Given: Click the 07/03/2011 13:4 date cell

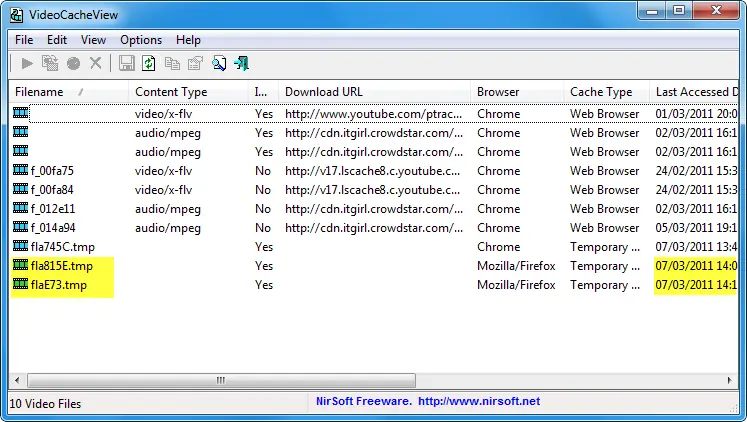Looking at the screenshot, I should pyautogui.click(x=696, y=247).
